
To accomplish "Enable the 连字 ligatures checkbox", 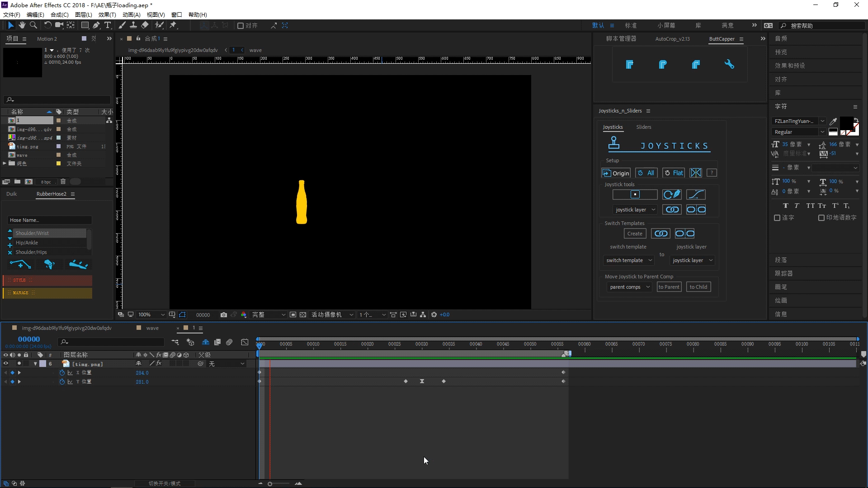I will click(x=777, y=218).
